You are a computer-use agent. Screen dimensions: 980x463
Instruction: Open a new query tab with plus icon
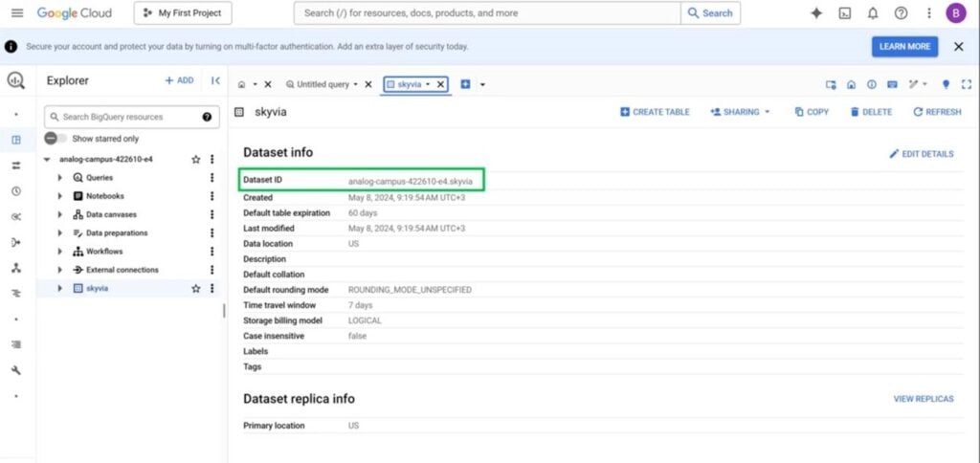click(x=465, y=84)
